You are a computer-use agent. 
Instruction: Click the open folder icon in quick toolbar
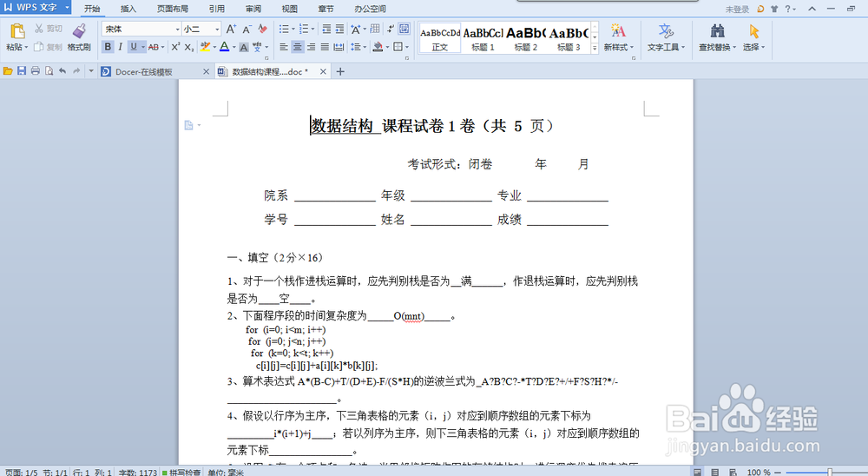(8, 71)
